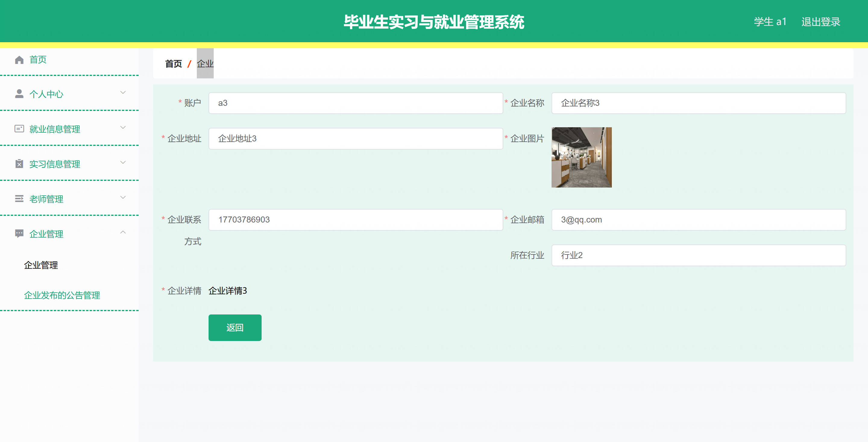Click the chat bubble icon beside 企业管理
The height and width of the screenshot is (442, 868).
coord(19,233)
